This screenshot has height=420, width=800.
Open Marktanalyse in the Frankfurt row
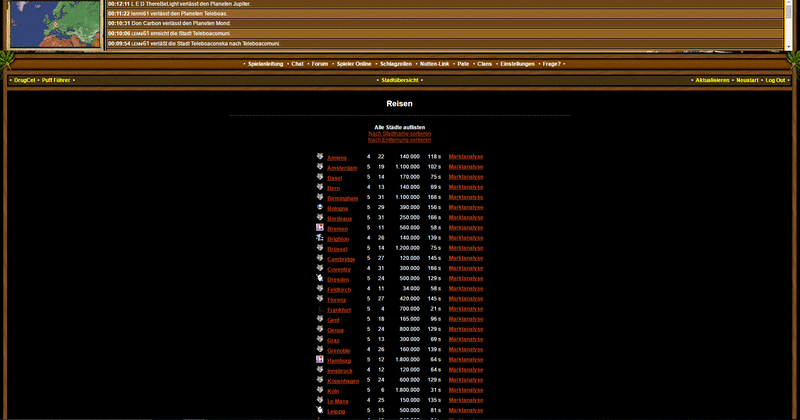[466, 309]
